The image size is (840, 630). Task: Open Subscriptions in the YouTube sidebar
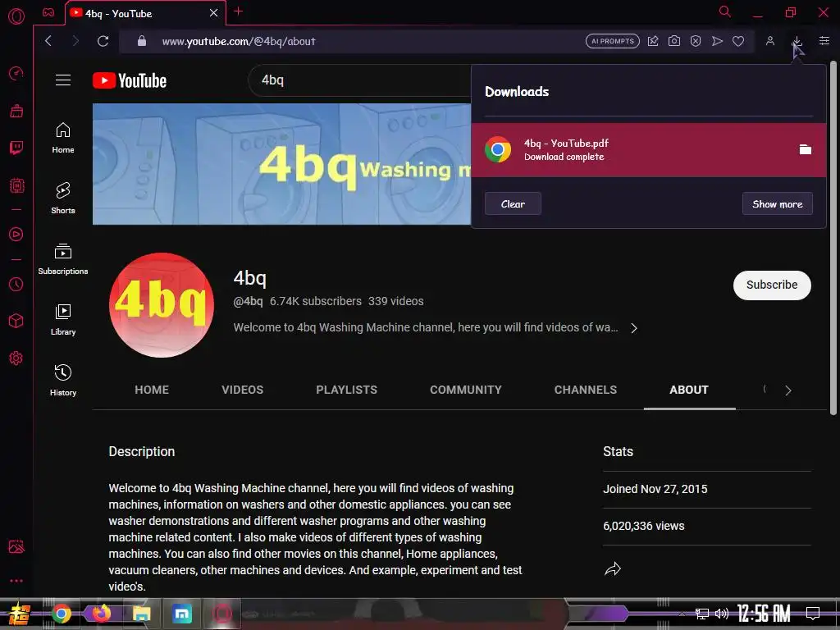click(63, 259)
